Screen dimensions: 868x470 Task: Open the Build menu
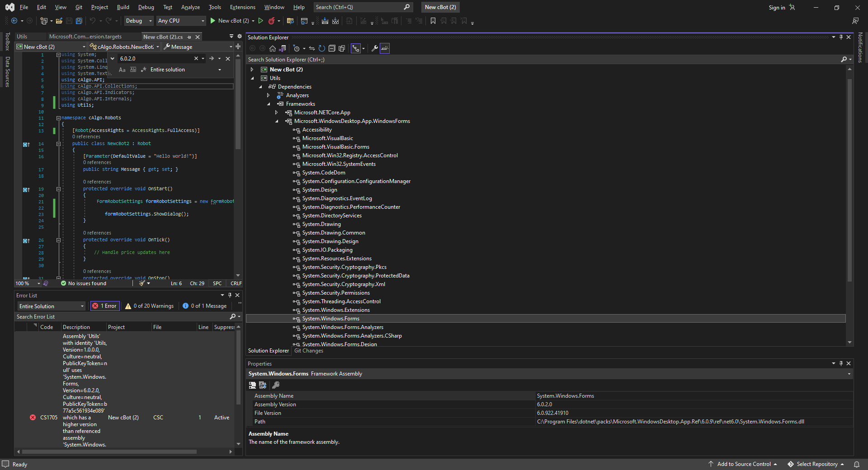(123, 7)
